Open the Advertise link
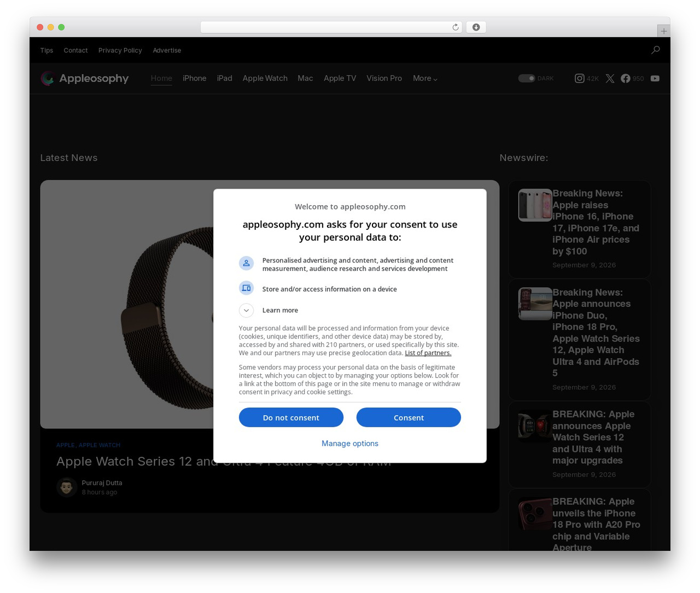Image resolution: width=700 pixels, height=593 pixels. (x=167, y=50)
